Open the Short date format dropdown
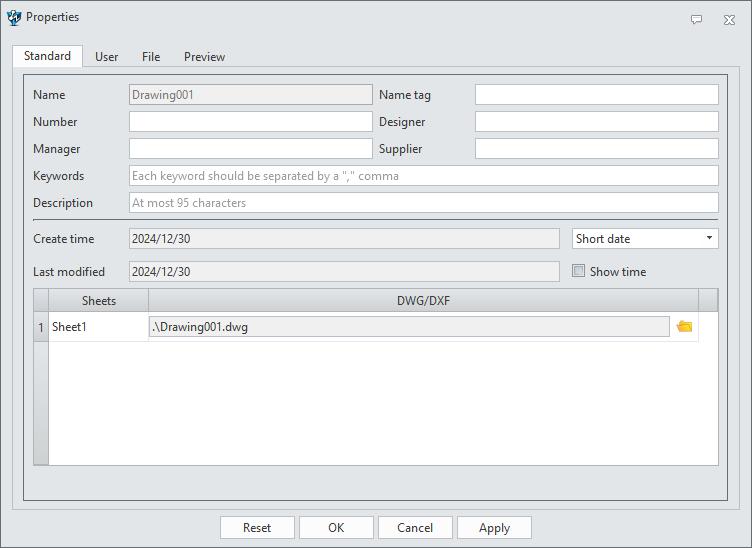Screen dimensions: 752x548 (x=645, y=239)
